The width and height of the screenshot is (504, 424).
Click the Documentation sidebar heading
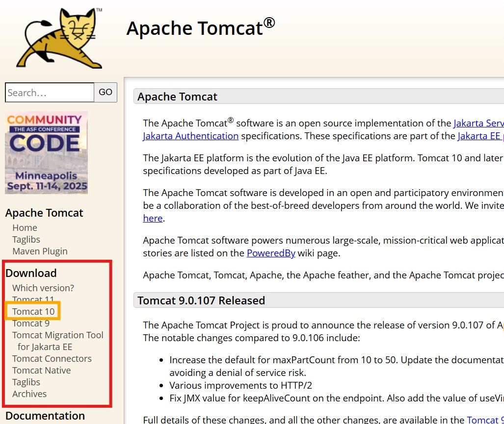[x=45, y=416]
